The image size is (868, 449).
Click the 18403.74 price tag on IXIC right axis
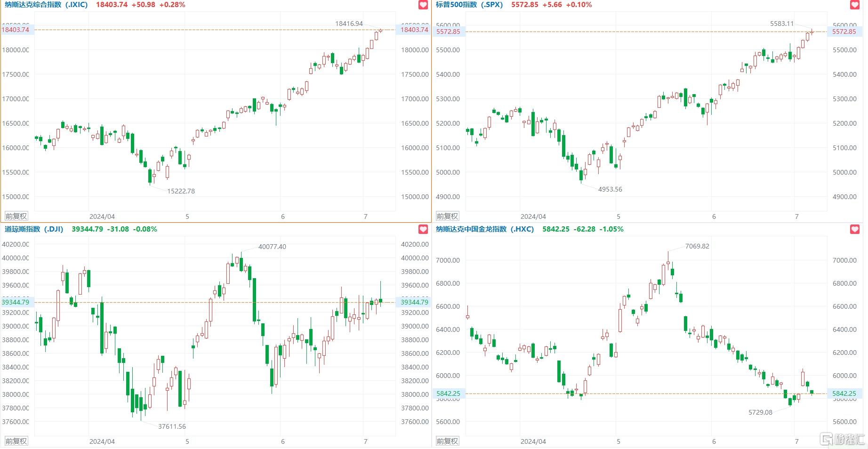click(414, 30)
